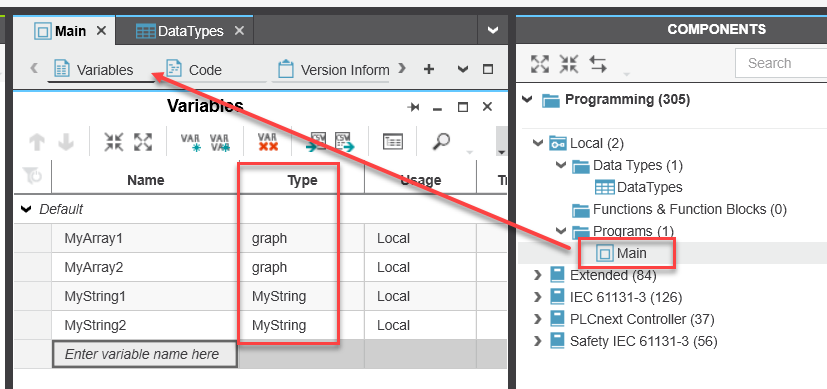Sort by the Type column header
Viewport: 827px width, 389px height.
tap(302, 180)
